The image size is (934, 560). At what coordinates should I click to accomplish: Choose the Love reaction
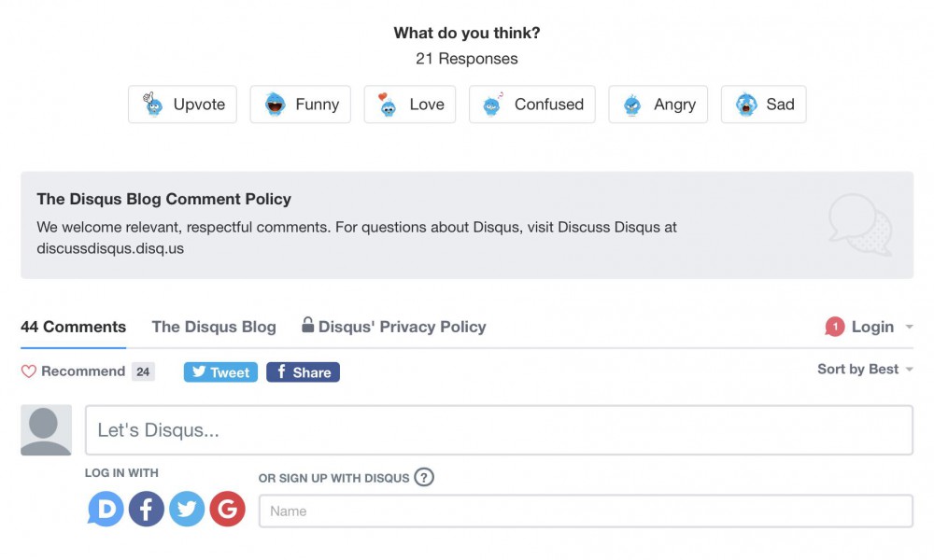(410, 105)
